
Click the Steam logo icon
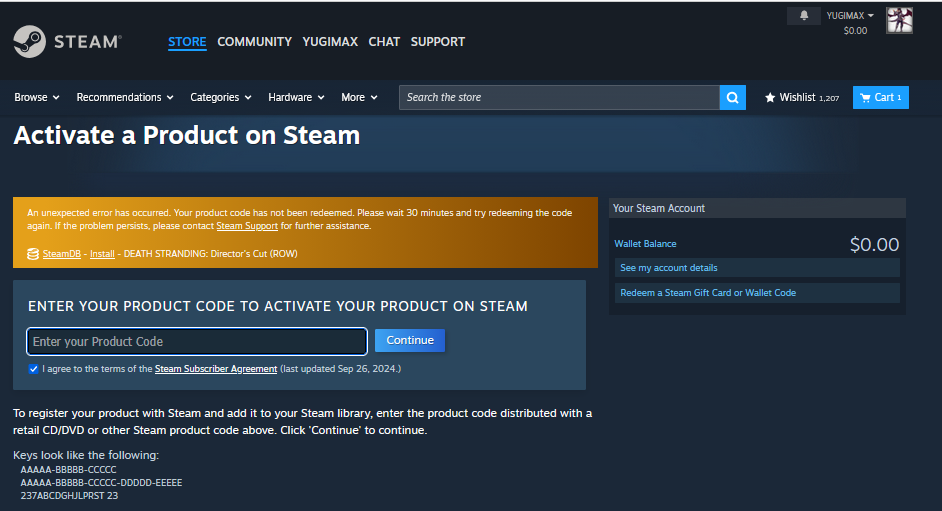coord(30,42)
